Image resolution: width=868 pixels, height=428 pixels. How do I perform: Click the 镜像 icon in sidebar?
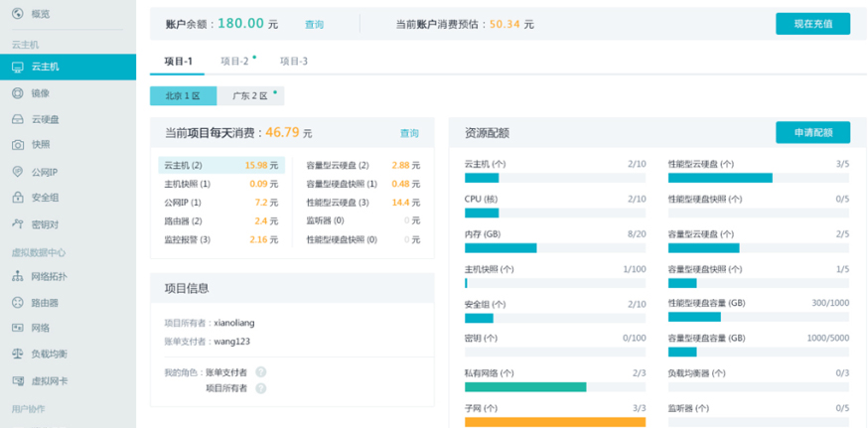tap(17, 93)
